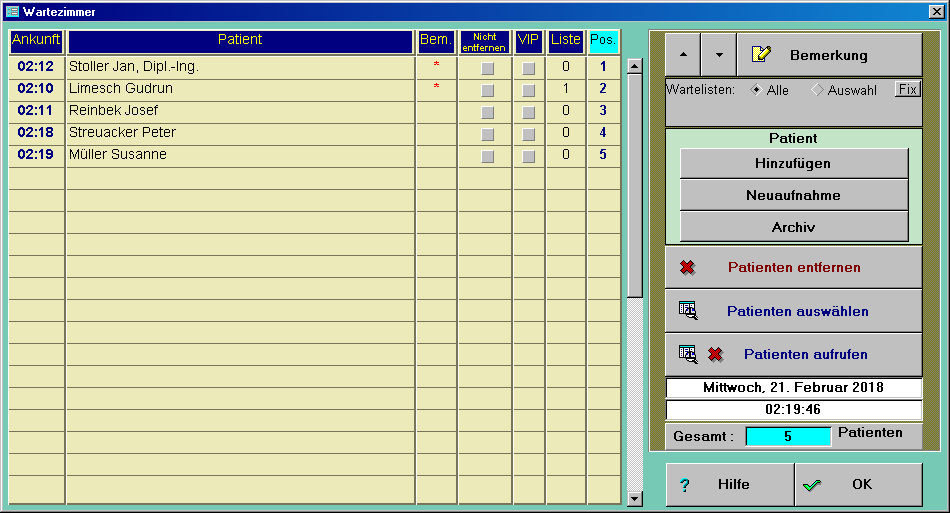950x513 pixels.
Task: Click the up arrow button above Wartelisten
Action: coord(684,55)
